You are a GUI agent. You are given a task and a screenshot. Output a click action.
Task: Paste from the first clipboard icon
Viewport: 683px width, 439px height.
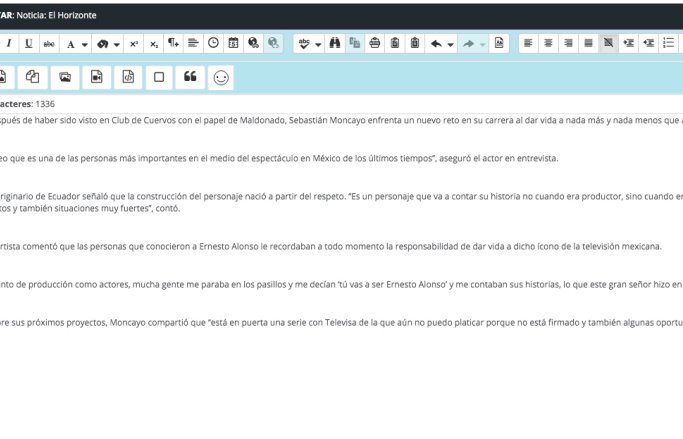tap(395, 43)
